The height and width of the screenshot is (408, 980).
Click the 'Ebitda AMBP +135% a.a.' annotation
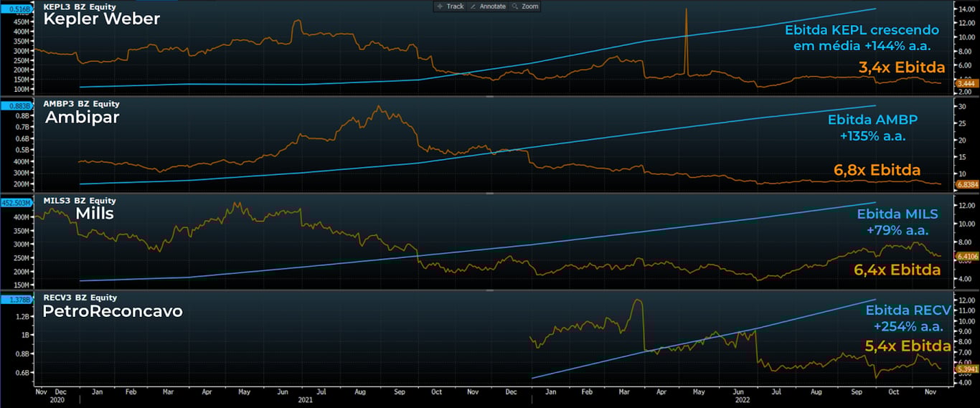(872, 128)
